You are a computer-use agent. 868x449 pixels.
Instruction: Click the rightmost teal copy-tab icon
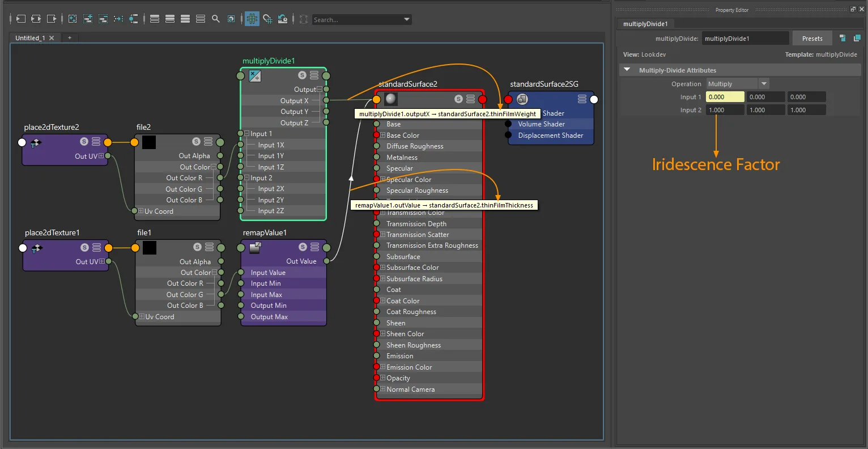click(857, 38)
